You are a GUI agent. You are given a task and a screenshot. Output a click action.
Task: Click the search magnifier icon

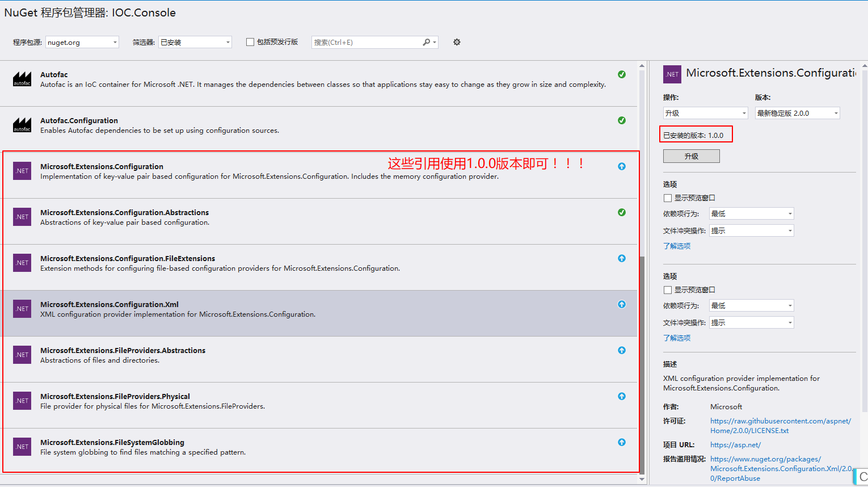pyautogui.click(x=426, y=42)
